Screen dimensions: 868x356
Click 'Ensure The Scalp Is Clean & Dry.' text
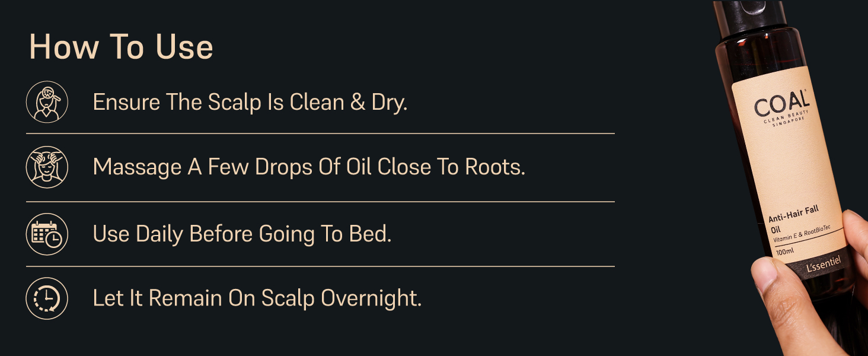coord(250,103)
